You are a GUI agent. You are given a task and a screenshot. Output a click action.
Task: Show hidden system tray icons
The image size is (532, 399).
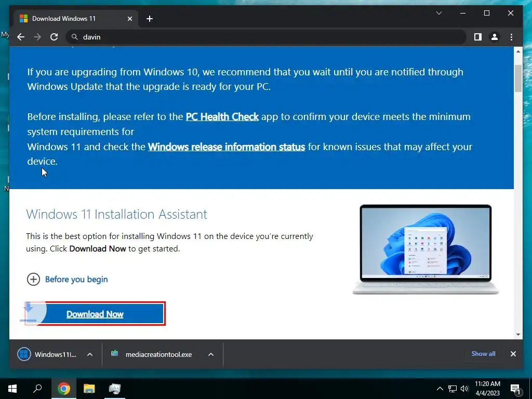(440, 389)
